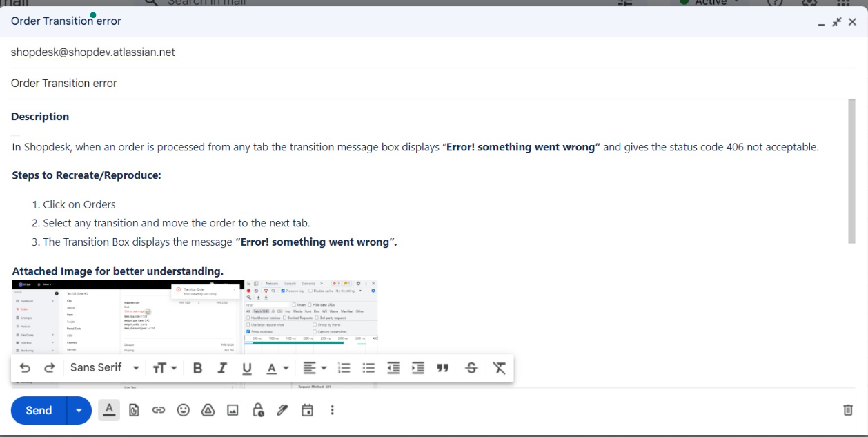Open the text alignment dropdown
Viewport: 868px width, 437px height.
[315, 368]
